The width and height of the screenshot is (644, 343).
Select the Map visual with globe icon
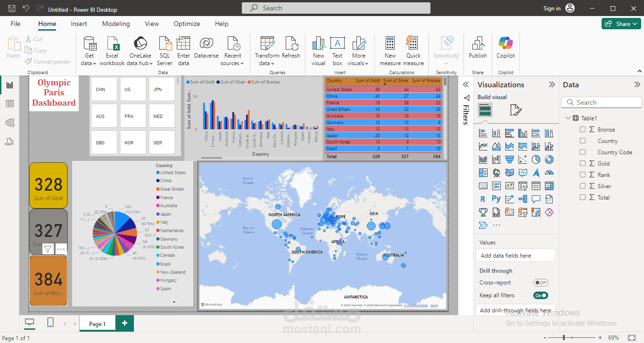click(x=496, y=173)
